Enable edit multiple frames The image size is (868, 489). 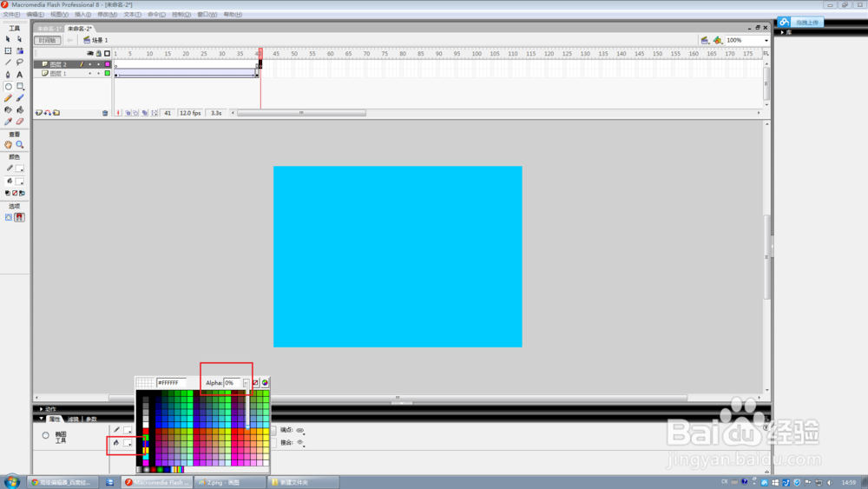144,113
